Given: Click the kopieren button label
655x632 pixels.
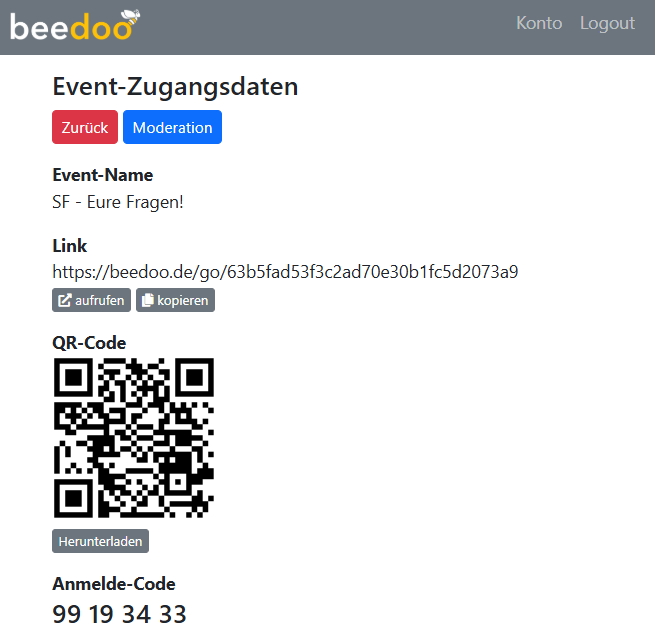Looking at the screenshot, I should [x=183, y=300].
